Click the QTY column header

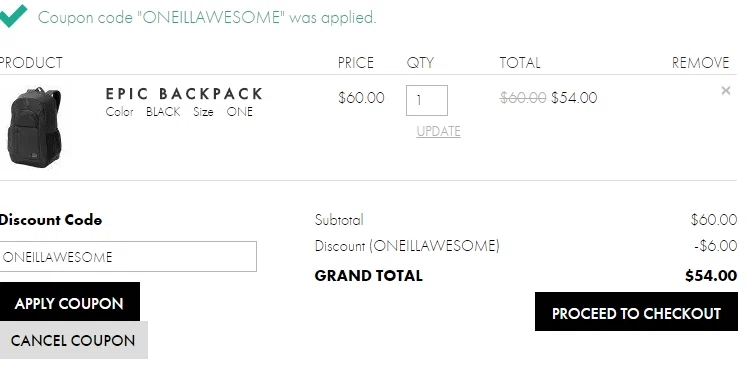click(420, 63)
